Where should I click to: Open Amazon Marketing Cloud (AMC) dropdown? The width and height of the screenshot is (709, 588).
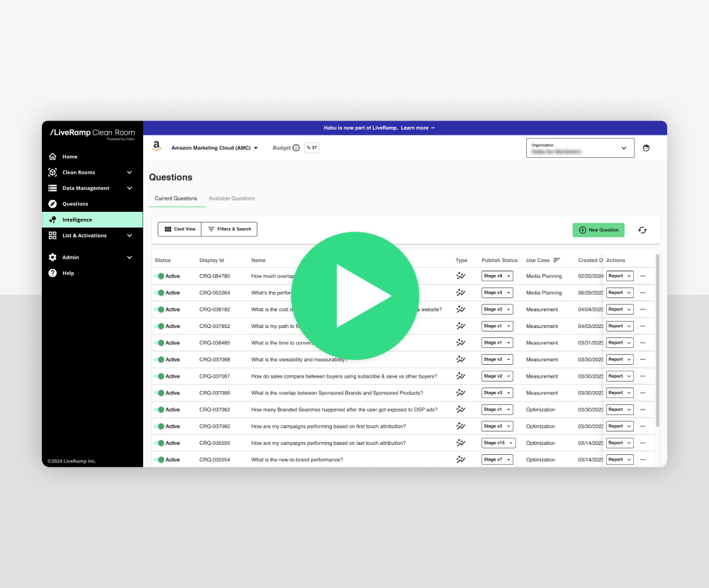pyautogui.click(x=214, y=148)
